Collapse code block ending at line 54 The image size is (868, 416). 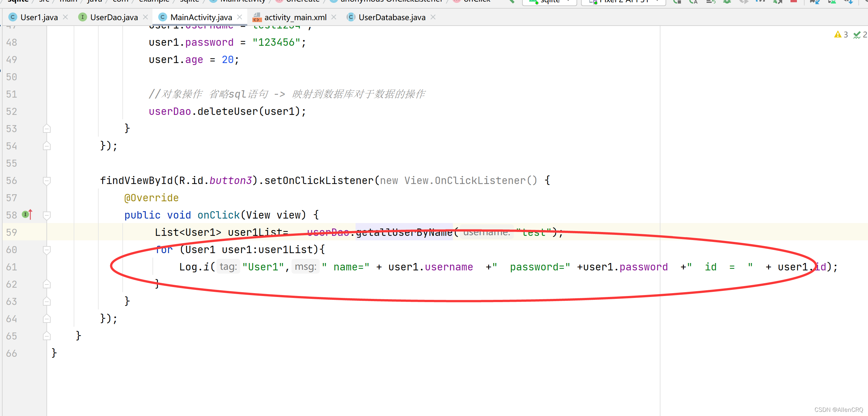[47, 146]
